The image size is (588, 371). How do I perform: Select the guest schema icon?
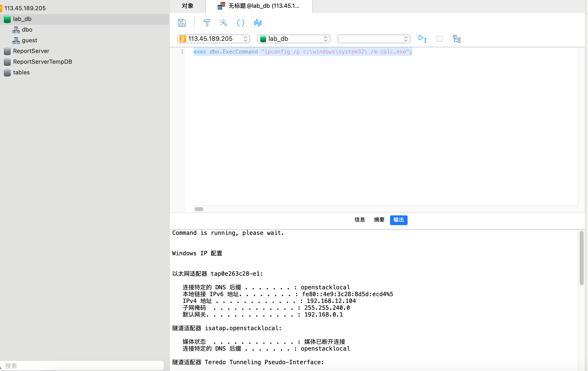(16, 40)
